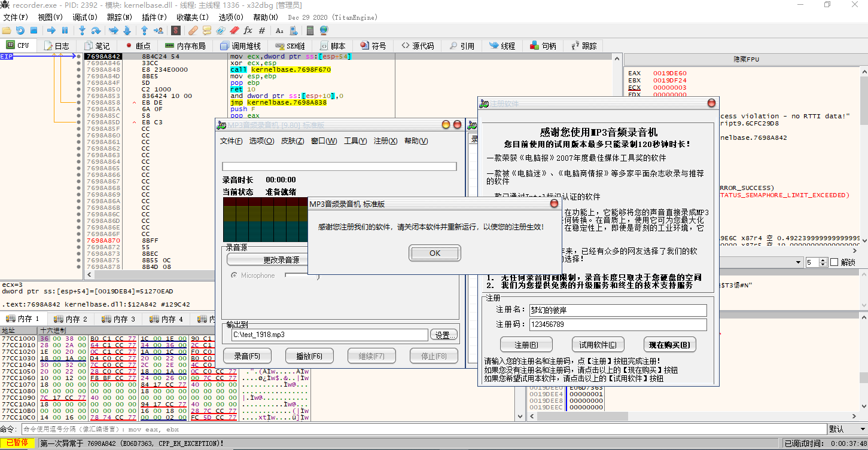Image resolution: width=868 pixels, height=450 pixels.
Task: Click the 注册名 input field
Action: 618,310
